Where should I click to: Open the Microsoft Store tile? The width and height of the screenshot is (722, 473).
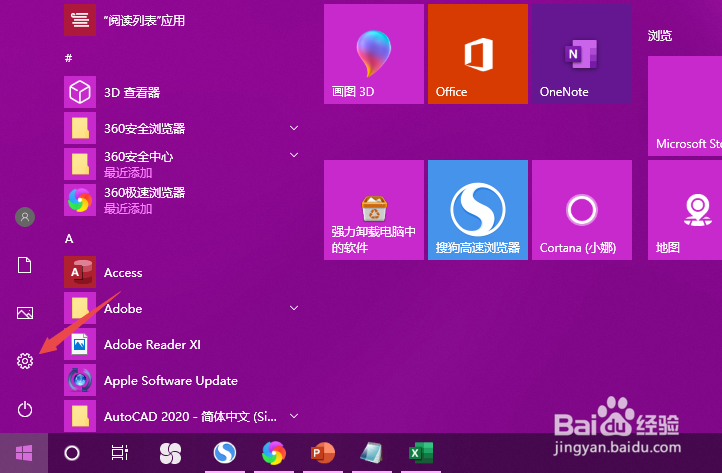pyautogui.click(x=685, y=106)
